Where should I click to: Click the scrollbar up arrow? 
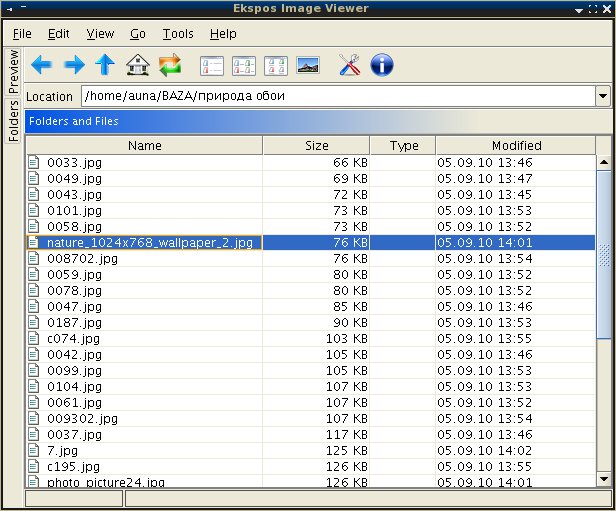[604, 162]
